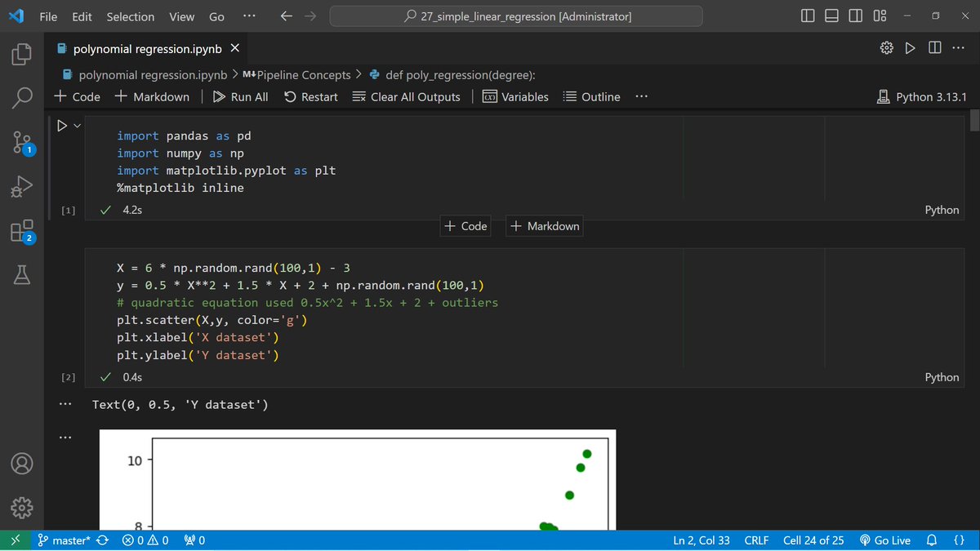Open the Selection menu
This screenshot has width=980, height=551.
tap(131, 16)
